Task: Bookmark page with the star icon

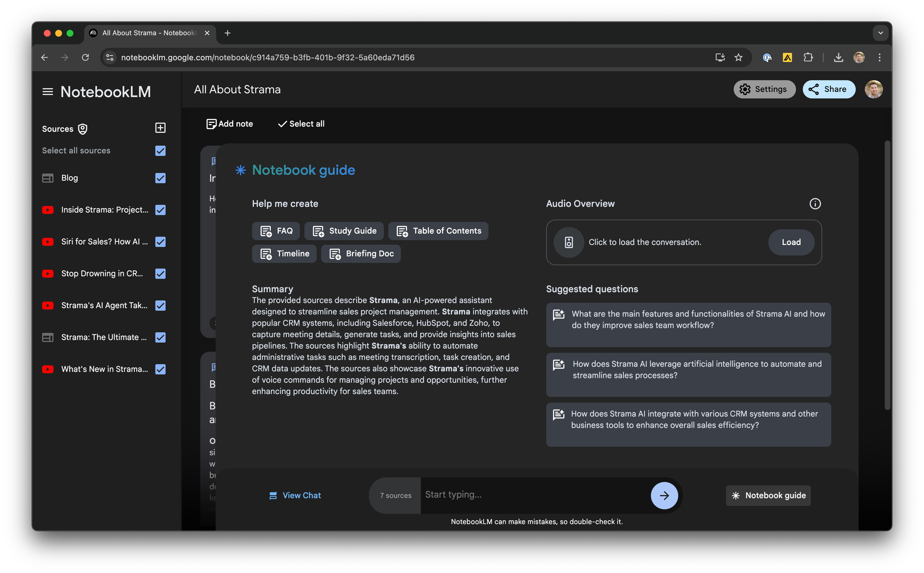Action: [738, 57]
